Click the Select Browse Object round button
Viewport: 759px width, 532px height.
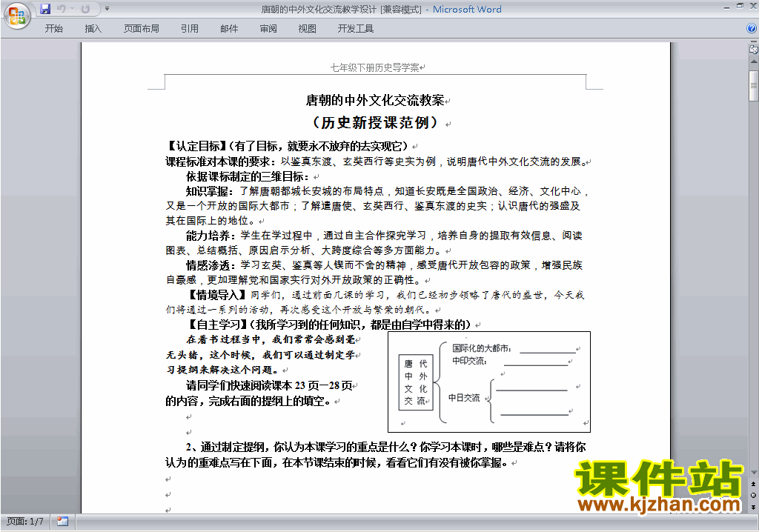[x=753, y=495]
